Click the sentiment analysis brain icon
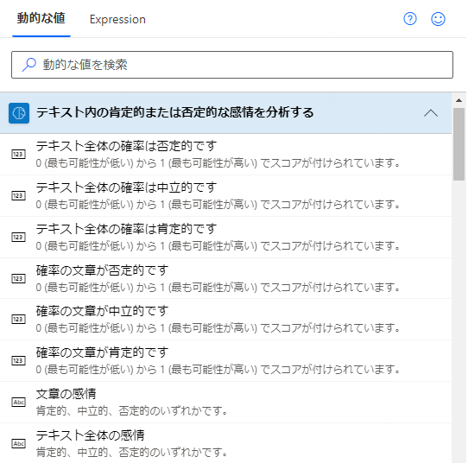This screenshot has height=476, width=468. coord(19,113)
